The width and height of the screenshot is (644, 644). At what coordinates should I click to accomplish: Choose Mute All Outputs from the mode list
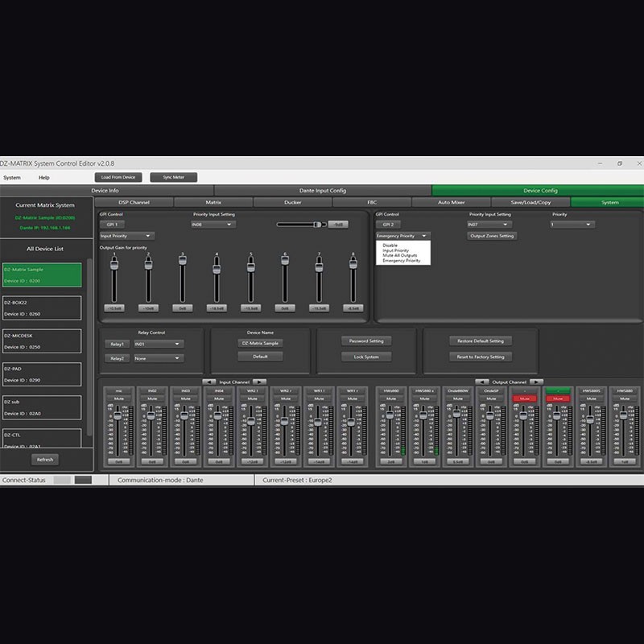[x=399, y=255]
